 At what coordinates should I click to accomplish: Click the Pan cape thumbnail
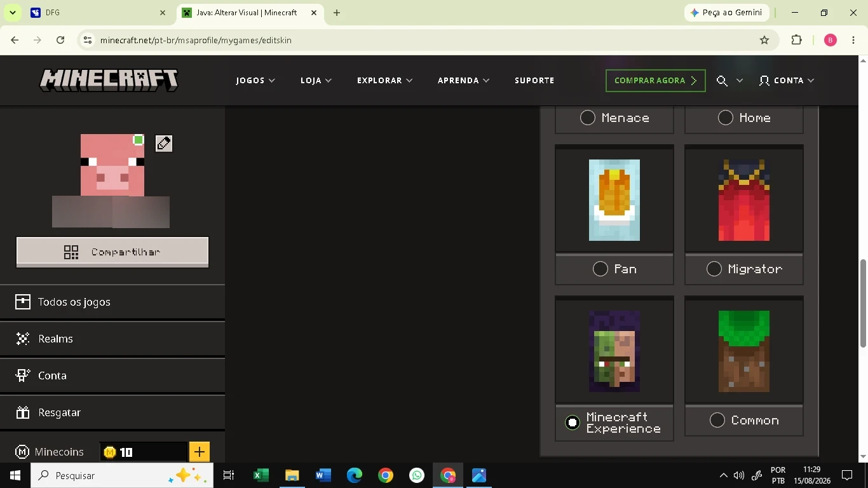614,200
